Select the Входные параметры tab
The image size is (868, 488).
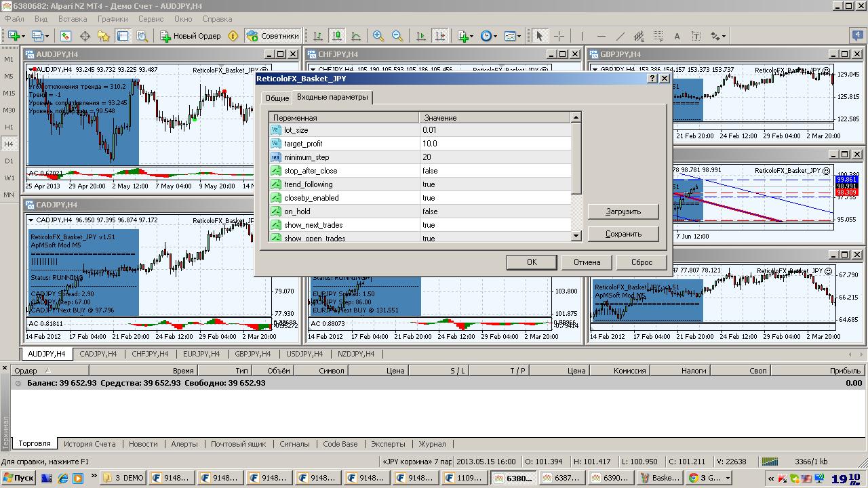coord(332,97)
